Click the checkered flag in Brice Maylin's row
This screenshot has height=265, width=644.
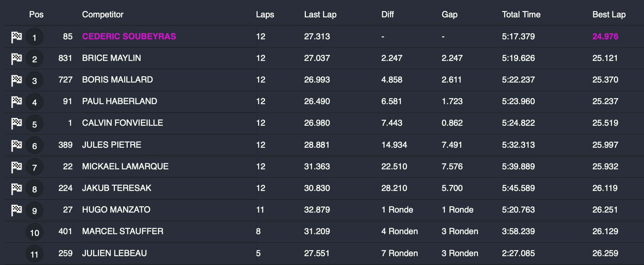[16, 58]
